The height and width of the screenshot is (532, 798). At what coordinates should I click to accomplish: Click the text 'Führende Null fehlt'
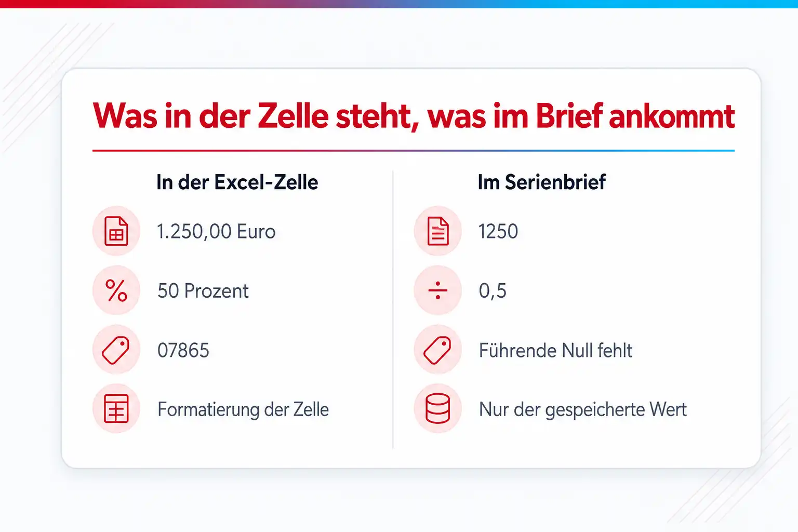click(x=555, y=351)
